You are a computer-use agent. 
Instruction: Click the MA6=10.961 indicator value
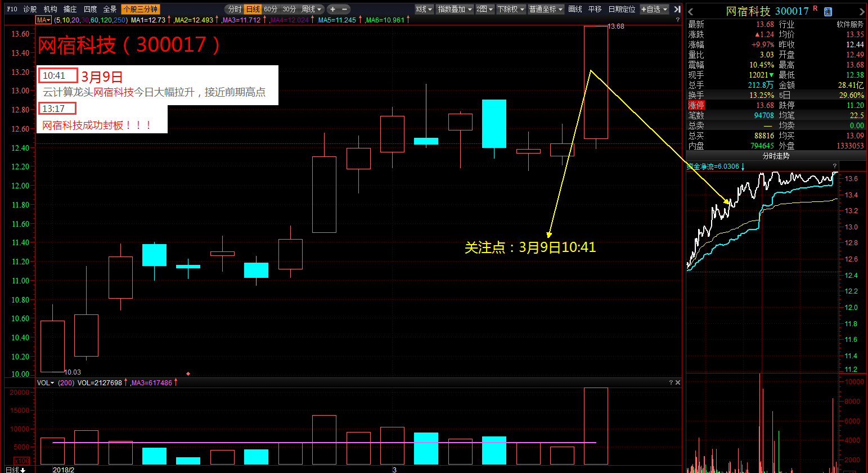click(x=385, y=20)
